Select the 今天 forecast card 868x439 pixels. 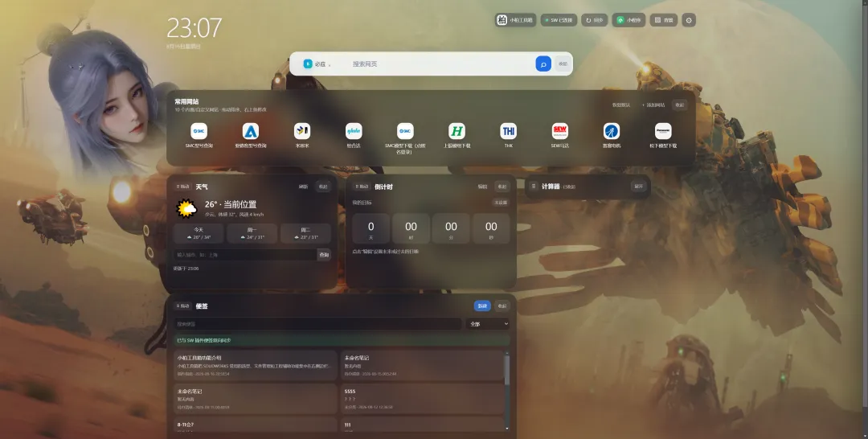click(199, 233)
